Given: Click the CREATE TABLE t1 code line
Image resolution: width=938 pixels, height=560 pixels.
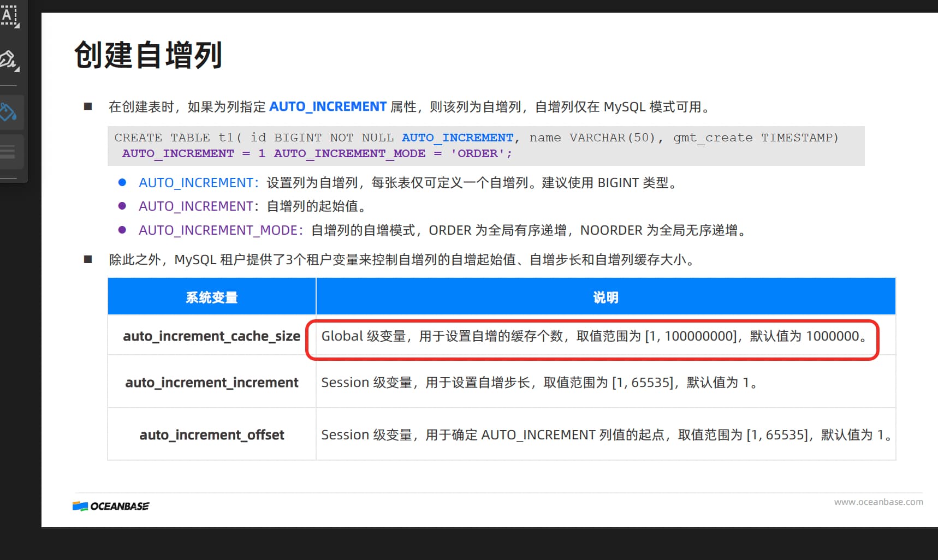Looking at the screenshot, I should [476, 138].
